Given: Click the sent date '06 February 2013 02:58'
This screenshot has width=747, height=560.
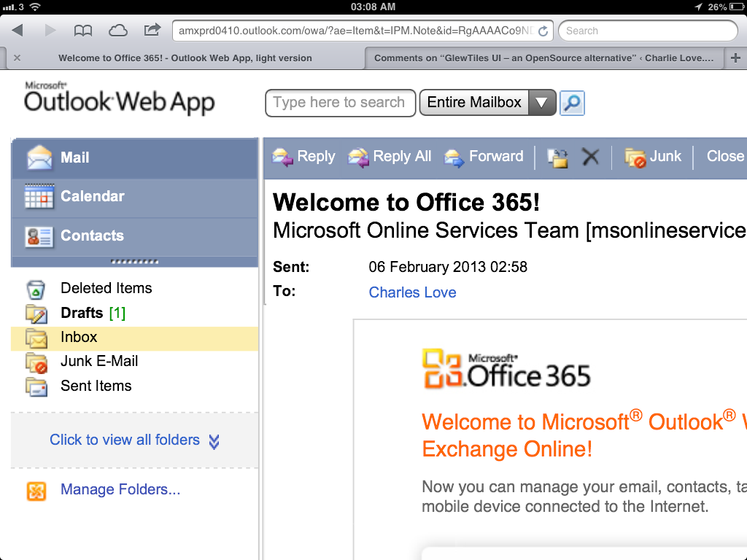Looking at the screenshot, I should 448,267.
